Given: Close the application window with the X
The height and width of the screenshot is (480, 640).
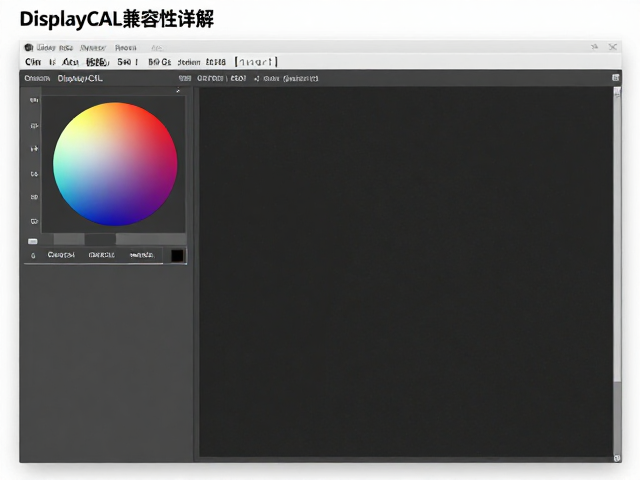Looking at the screenshot, I should (613, 47).
